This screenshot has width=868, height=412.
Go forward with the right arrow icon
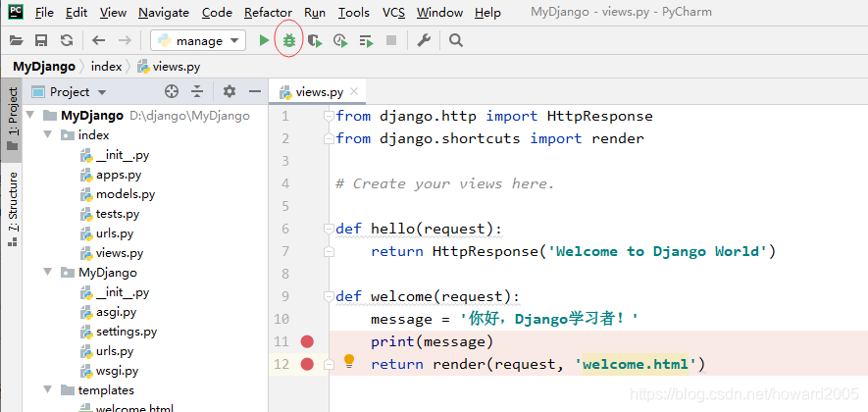pos(125,40)
